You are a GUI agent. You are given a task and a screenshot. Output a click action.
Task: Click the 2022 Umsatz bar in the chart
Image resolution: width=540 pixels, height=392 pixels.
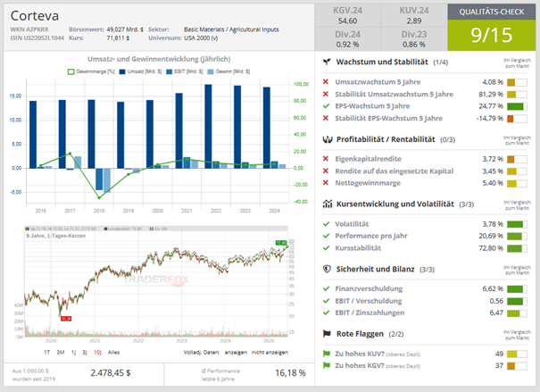pos(208,127)
